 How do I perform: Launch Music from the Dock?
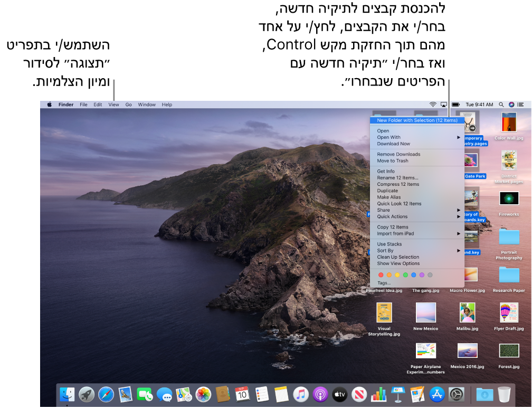coord(301,394)
